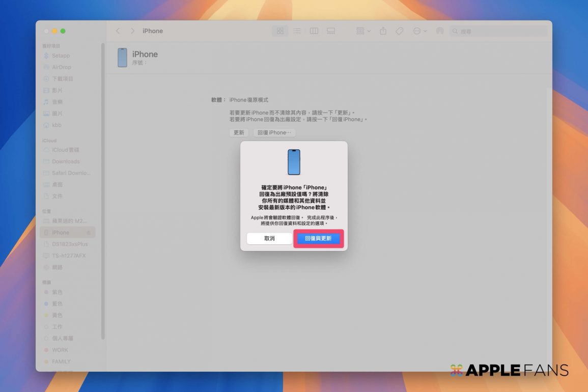Eject iPhone using sidebar eject icon
Image resolution: width=588 pixels, height=392 pixels.
(89, 233)
